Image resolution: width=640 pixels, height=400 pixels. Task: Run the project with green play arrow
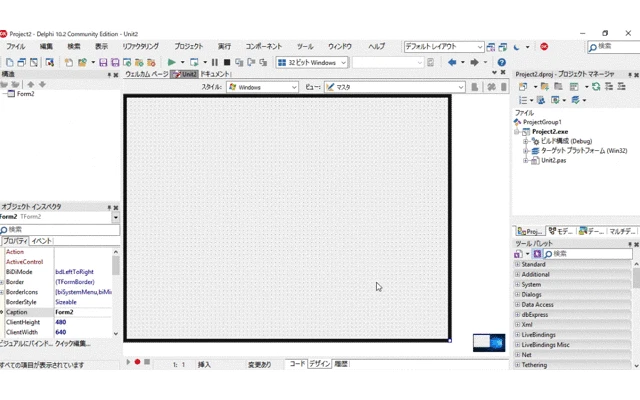coord(171,62)
